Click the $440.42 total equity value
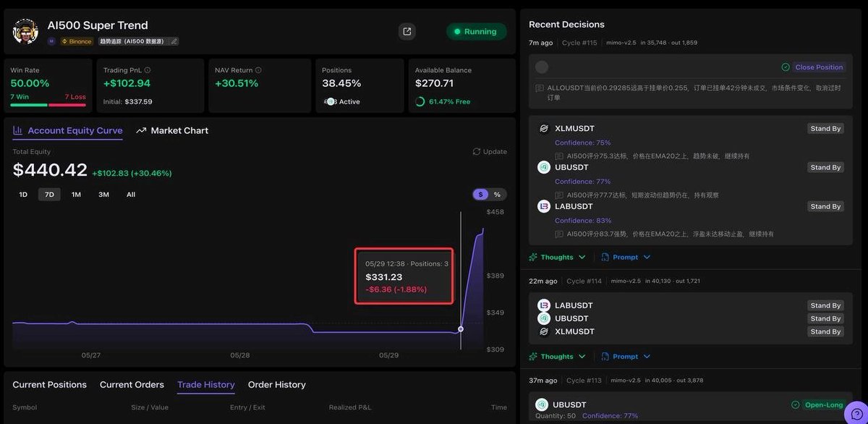 pos(50,171)
